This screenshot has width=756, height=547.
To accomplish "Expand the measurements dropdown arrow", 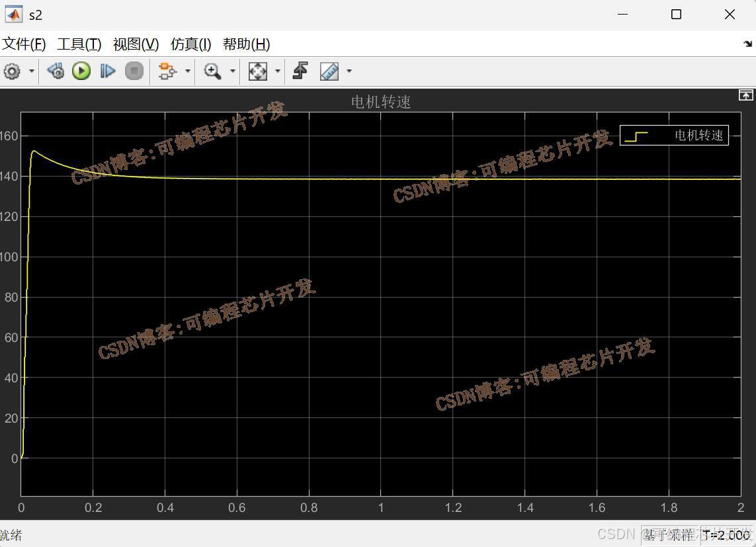I will point(349,71).
